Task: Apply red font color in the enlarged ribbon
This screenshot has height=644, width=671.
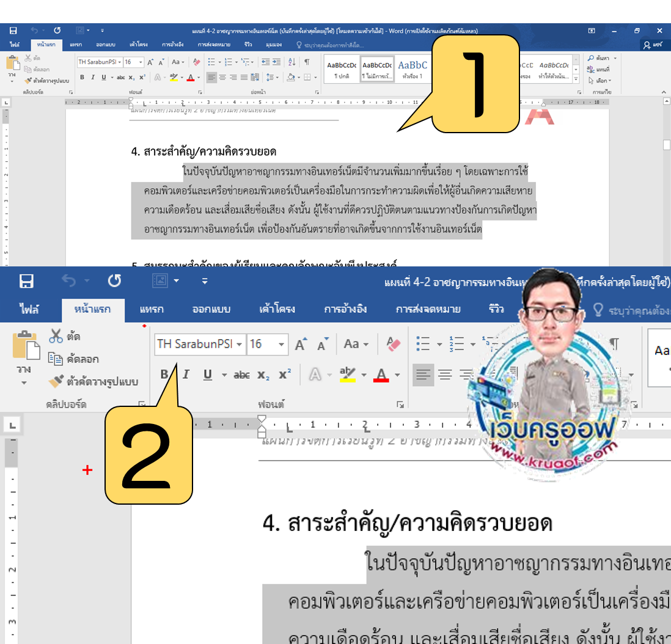Action: (381, 375)
